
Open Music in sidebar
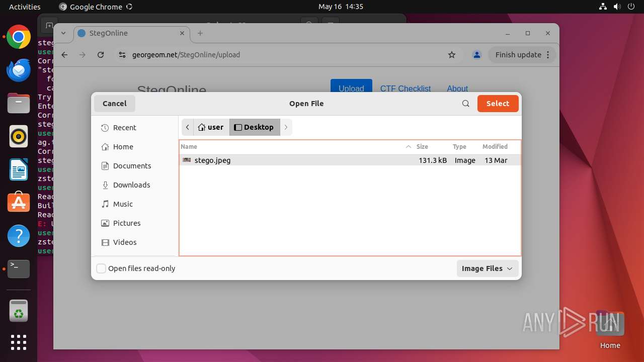click(135, 204)
